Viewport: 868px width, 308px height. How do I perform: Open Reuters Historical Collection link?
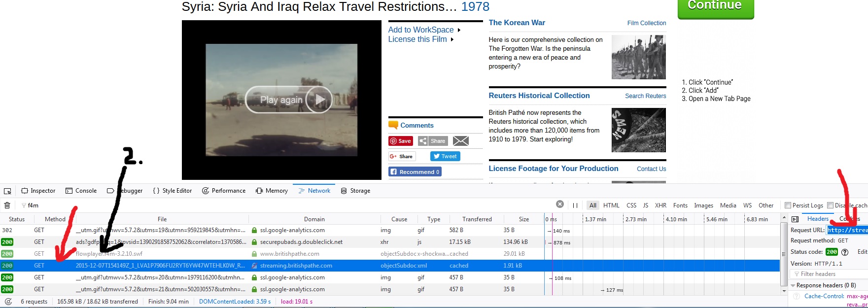[x=539, y=96]
